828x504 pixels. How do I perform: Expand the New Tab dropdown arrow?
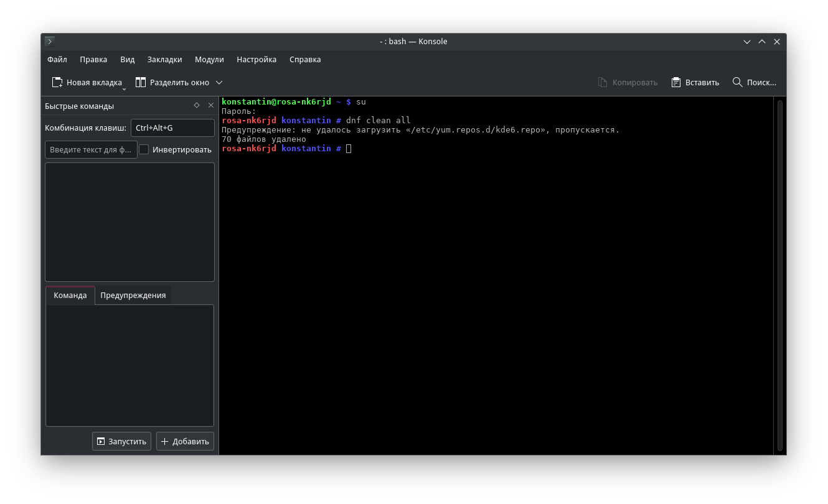click(x=124, y=88)
